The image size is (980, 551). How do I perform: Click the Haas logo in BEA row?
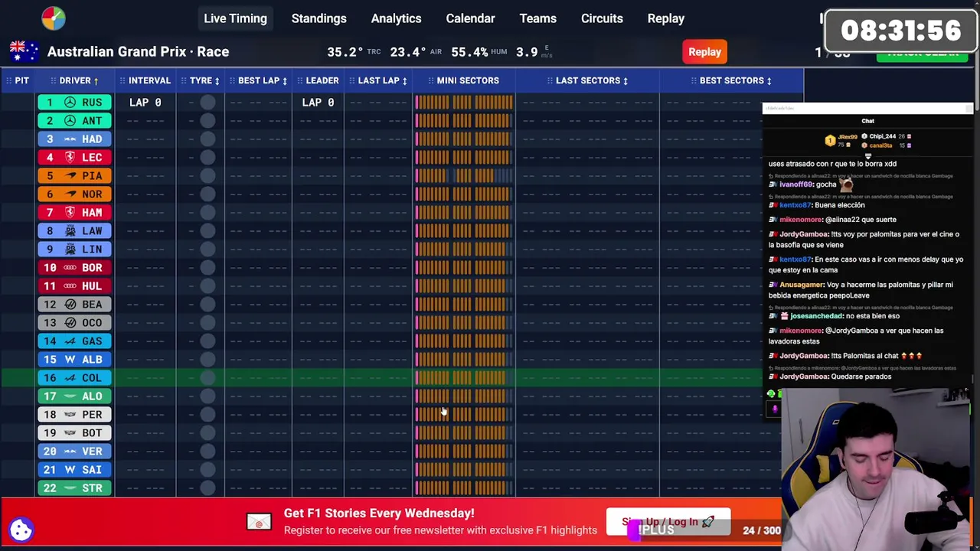[70, 304]
